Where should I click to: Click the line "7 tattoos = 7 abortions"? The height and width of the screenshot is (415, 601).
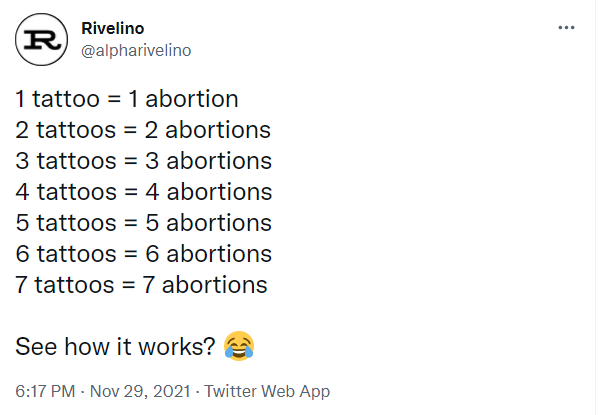click(x=141, y=285)
